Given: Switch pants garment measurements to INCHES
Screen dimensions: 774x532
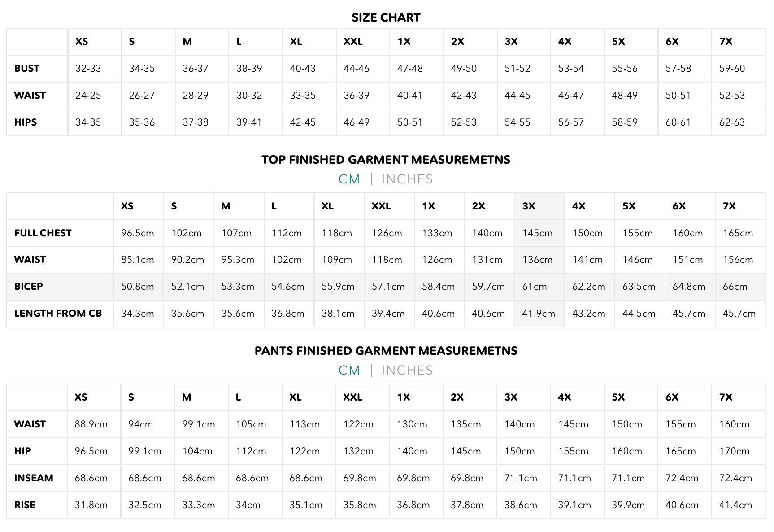Looking at the screenshot, I should tap(407, 370).
